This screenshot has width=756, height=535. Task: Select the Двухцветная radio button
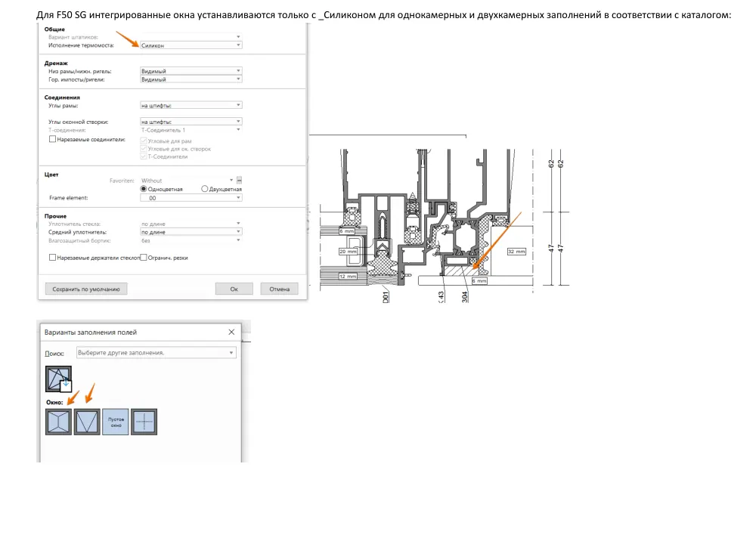(x=204, y=189)
